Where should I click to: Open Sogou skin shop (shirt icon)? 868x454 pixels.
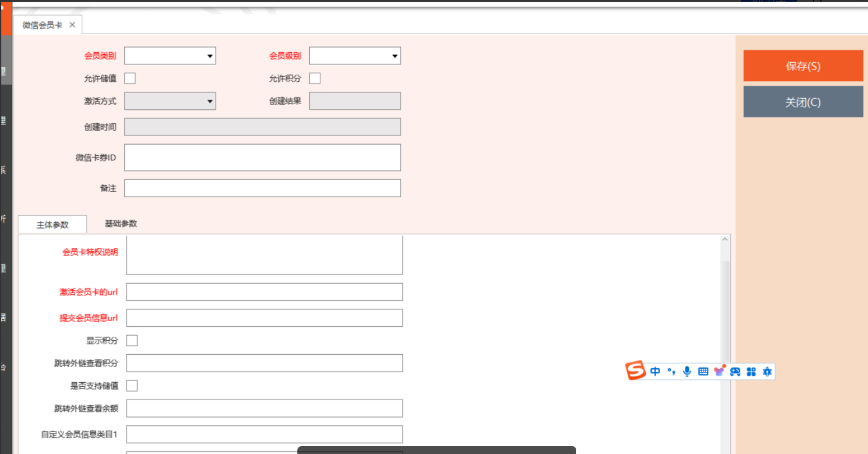(x=720, y=371)
